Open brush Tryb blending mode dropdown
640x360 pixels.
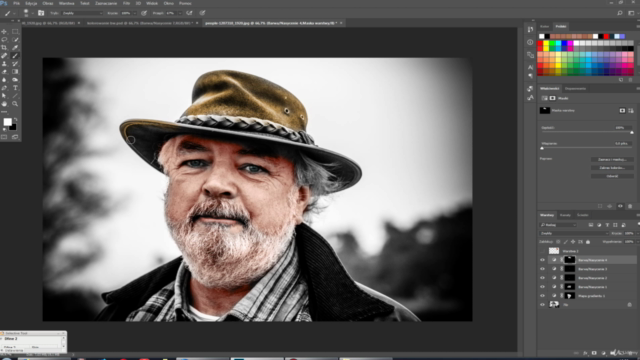(x=82, y=13)
